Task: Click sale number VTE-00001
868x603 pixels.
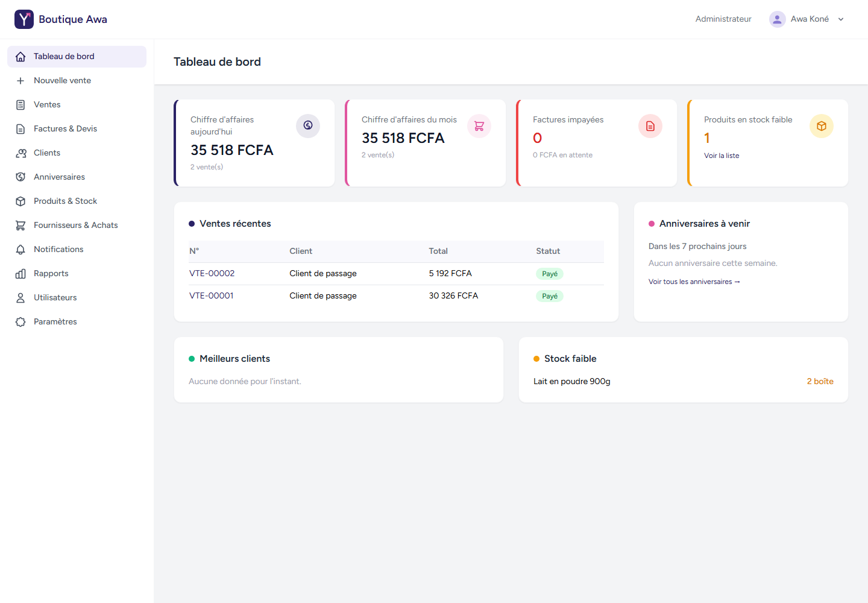Action: 211,296
